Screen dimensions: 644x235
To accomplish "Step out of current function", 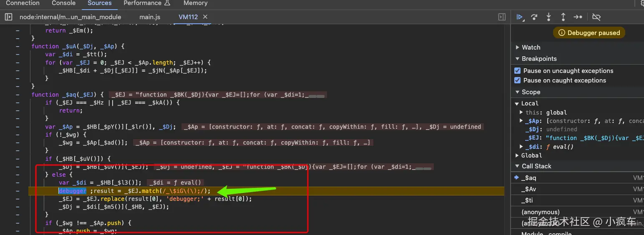I will point(563,17).
